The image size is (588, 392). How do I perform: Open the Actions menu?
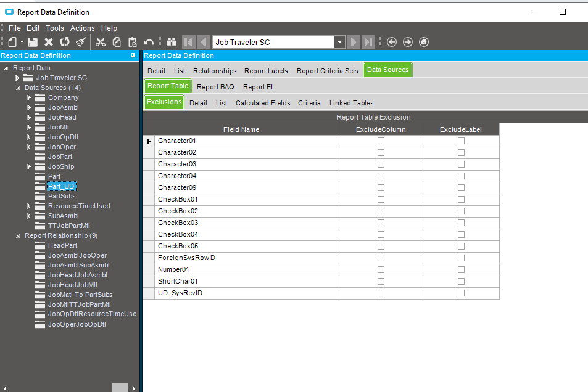coord(82,28)
